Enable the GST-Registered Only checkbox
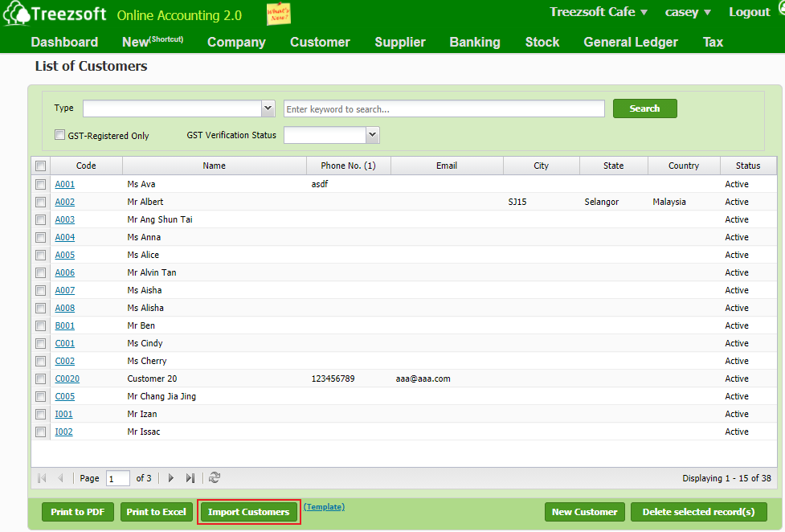The width and height of the screenshot is (785, 532). click(x=59, y=134)
